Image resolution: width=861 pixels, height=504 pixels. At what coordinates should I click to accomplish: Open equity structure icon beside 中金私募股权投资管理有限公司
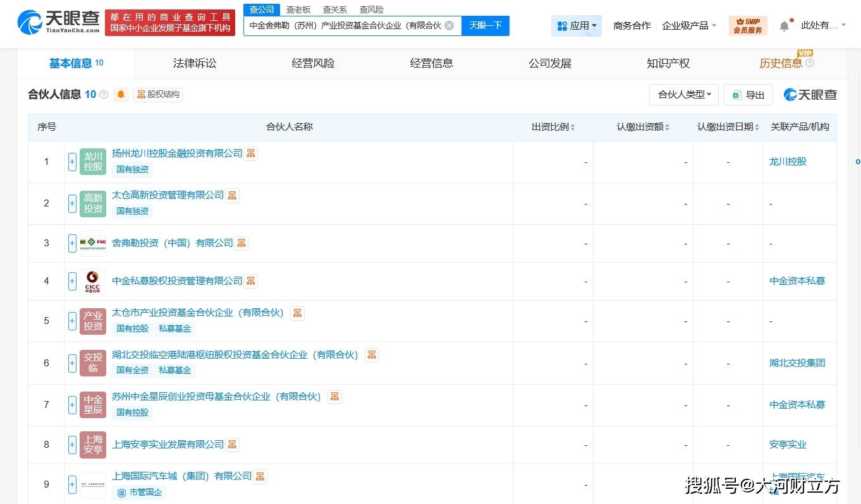tap(251, 281)
